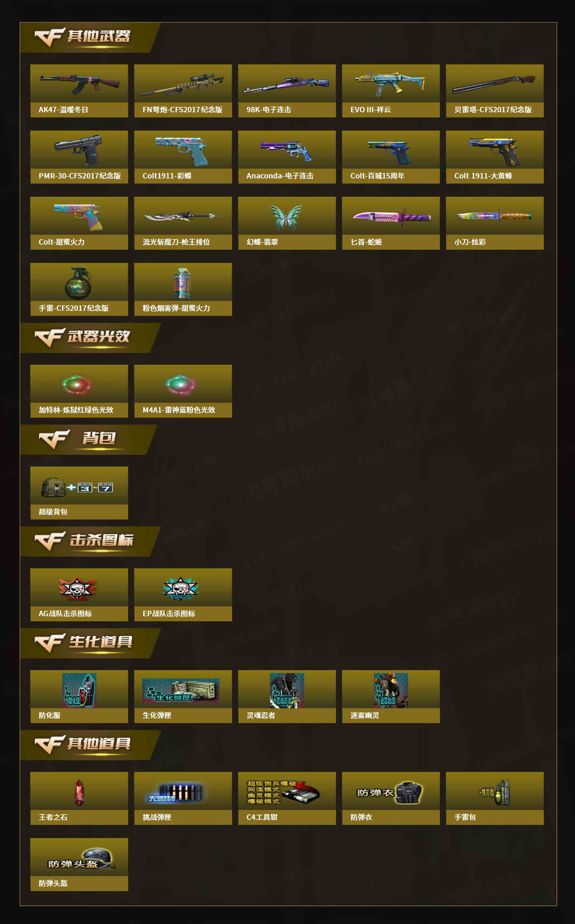Pick the 手雷-CFS2017纪念版 grenade icon
The width and height of the screenshot is (575, 924).
78,283
